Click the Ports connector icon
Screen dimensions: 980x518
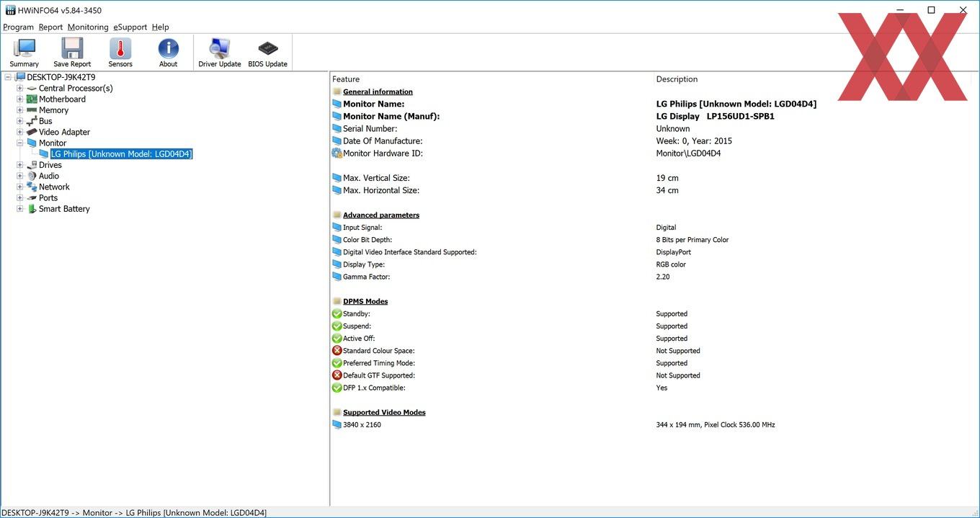click(x=32, y=197)
